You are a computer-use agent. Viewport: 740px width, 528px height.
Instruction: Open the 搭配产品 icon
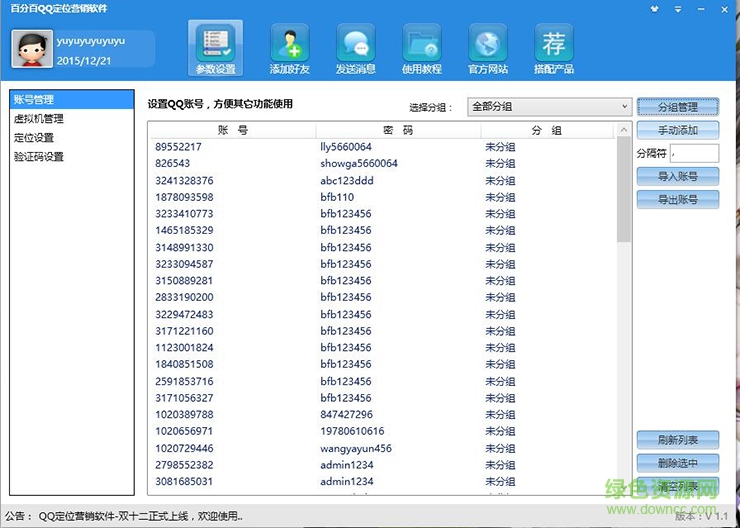554,49
